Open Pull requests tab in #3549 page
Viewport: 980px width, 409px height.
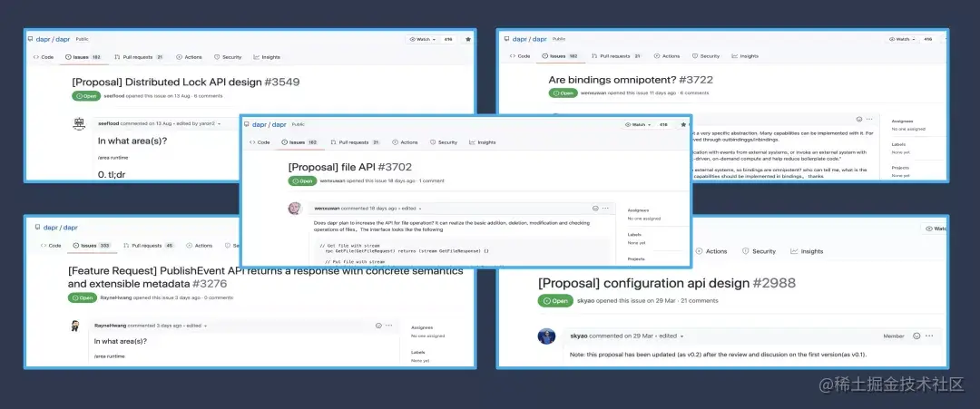[139, 57]
